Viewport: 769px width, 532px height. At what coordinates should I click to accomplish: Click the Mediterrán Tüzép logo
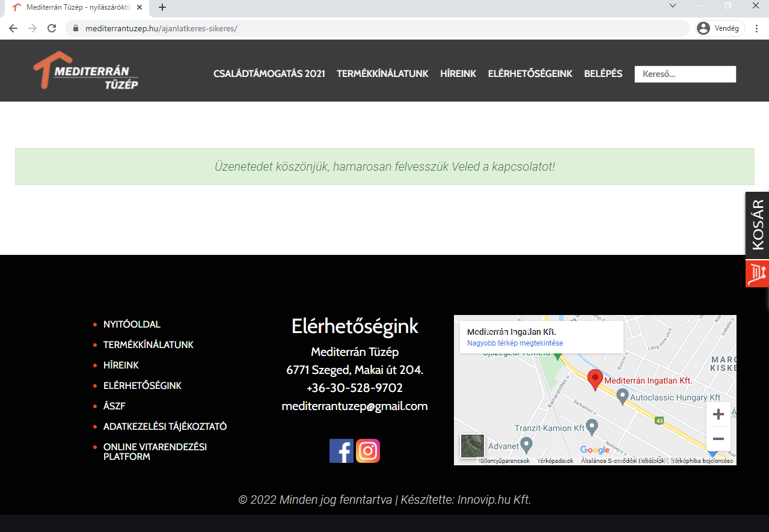click(x=86, y=71)
